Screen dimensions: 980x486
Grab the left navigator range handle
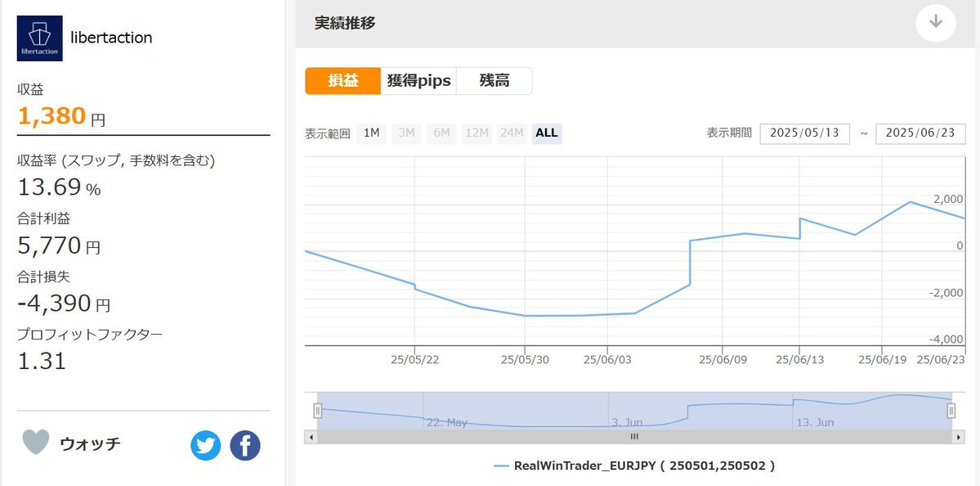pos(317,411)
